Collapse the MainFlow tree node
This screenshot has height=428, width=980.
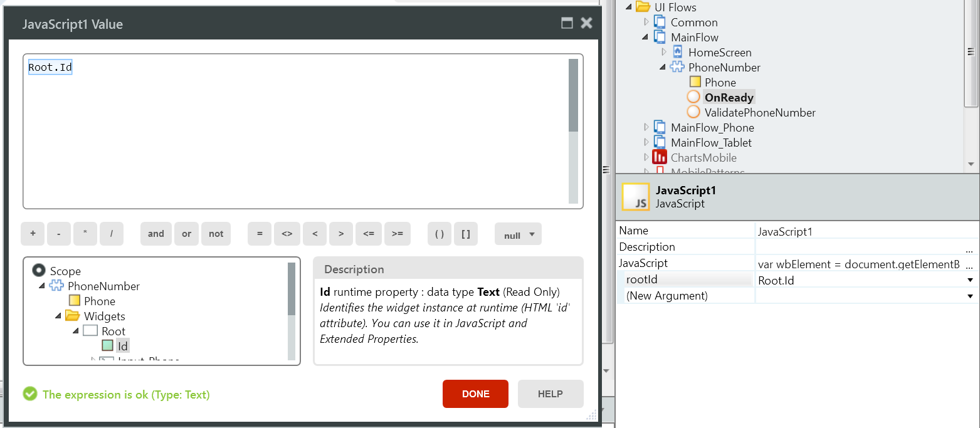point(645,37)
